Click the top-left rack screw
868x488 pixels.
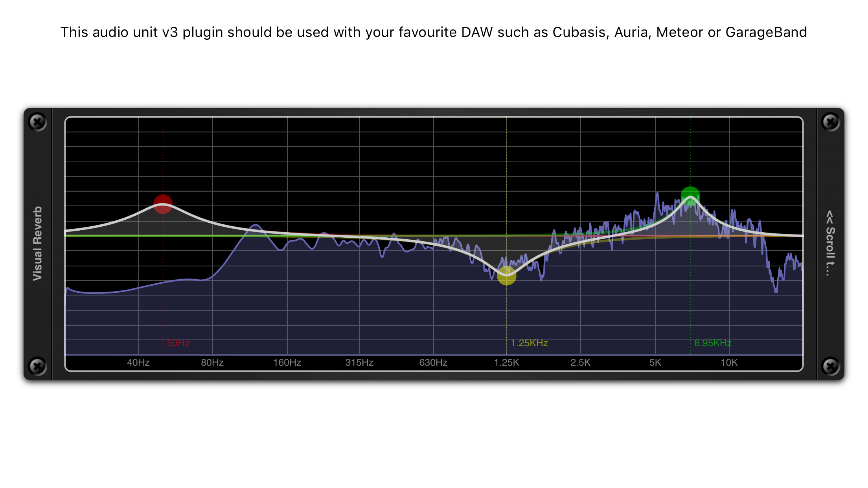[38, 122]
